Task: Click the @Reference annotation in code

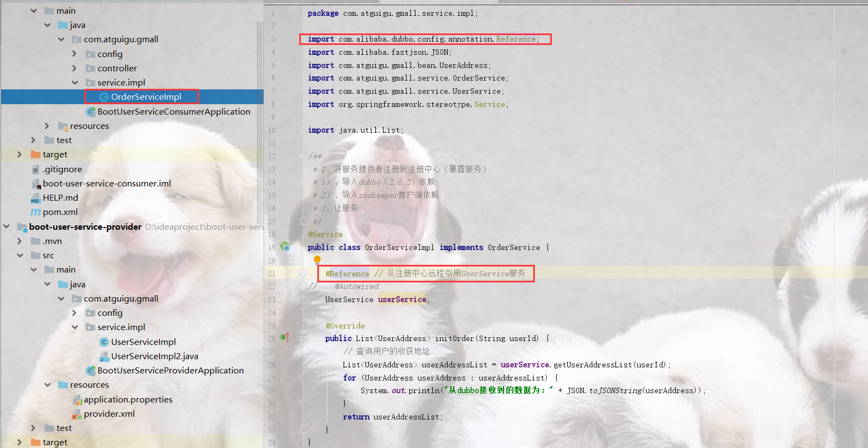Action: pos(347,274)
